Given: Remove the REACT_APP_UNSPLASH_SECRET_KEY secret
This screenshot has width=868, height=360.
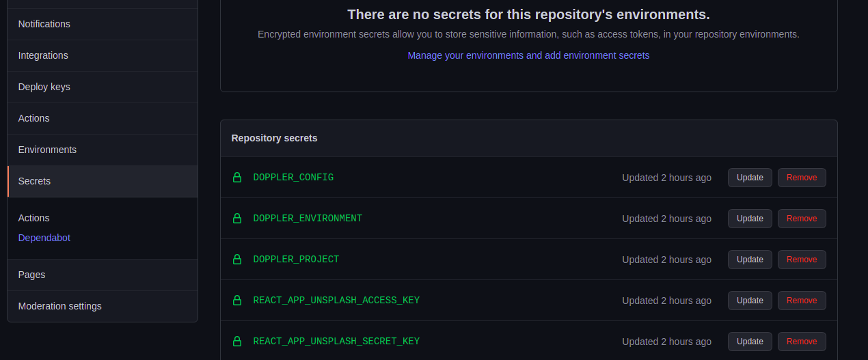Looking at the screenshot, I should (802, 342).
